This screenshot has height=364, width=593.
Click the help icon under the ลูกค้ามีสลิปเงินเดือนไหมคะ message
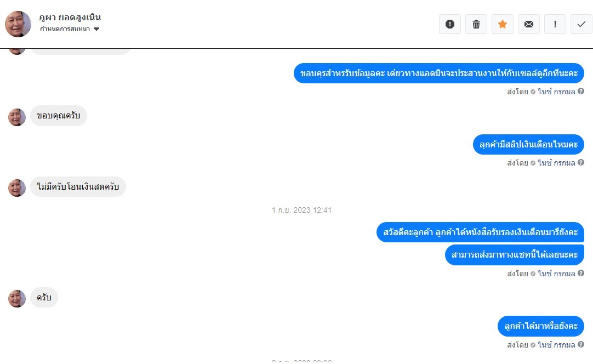point(581,162)
